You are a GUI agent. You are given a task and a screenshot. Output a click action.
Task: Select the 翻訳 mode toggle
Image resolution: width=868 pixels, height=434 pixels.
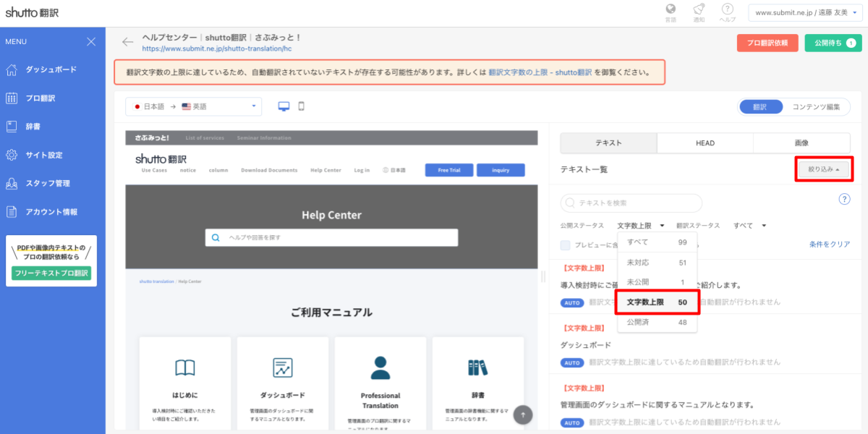point(760,106)
